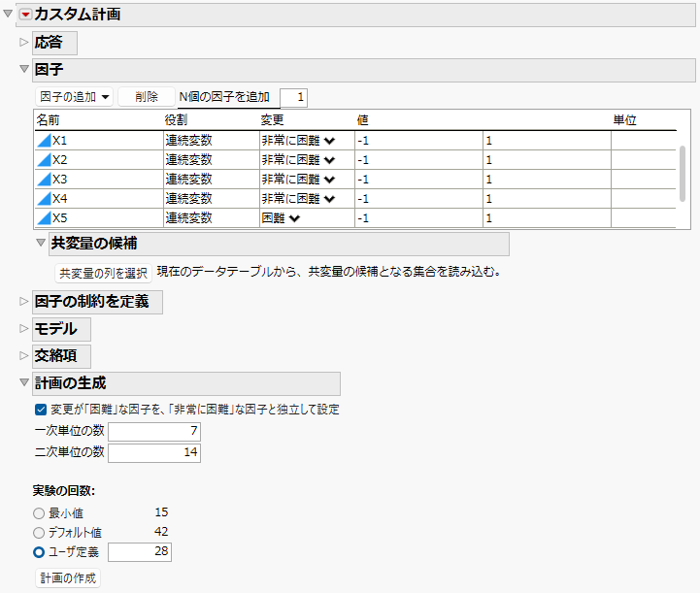This screenshot has height=593, width=700.
Task: Select the 最小値 radio button
Action: [39, 513]
